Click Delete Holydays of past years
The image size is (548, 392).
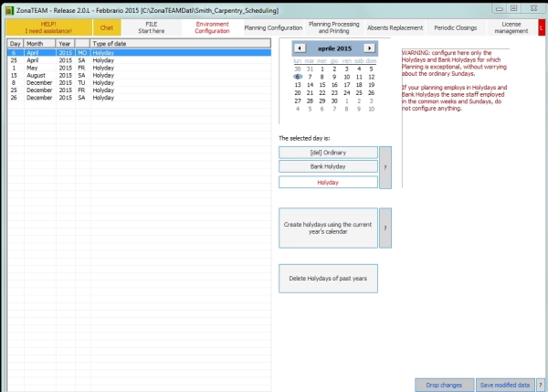point(328,279)
